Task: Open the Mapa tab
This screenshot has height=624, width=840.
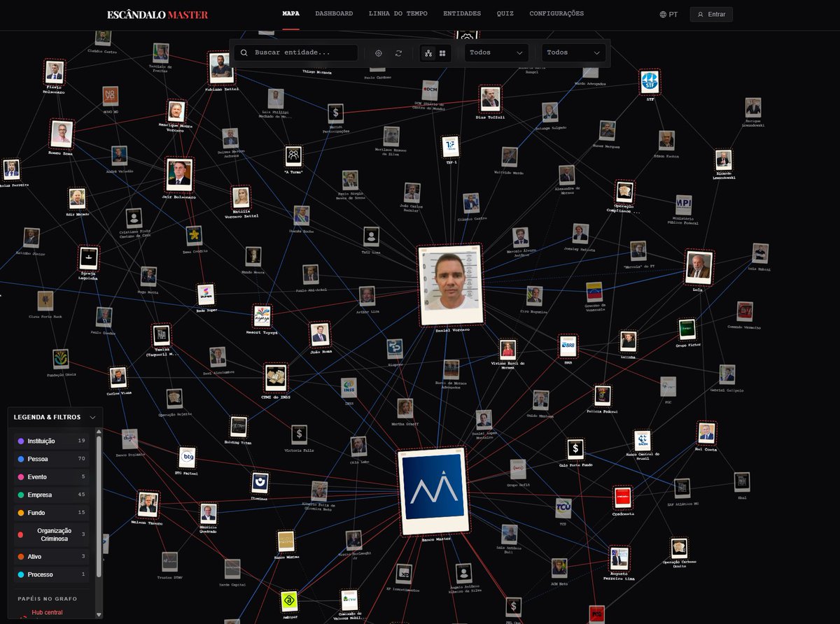Action: tap(290, 14)
